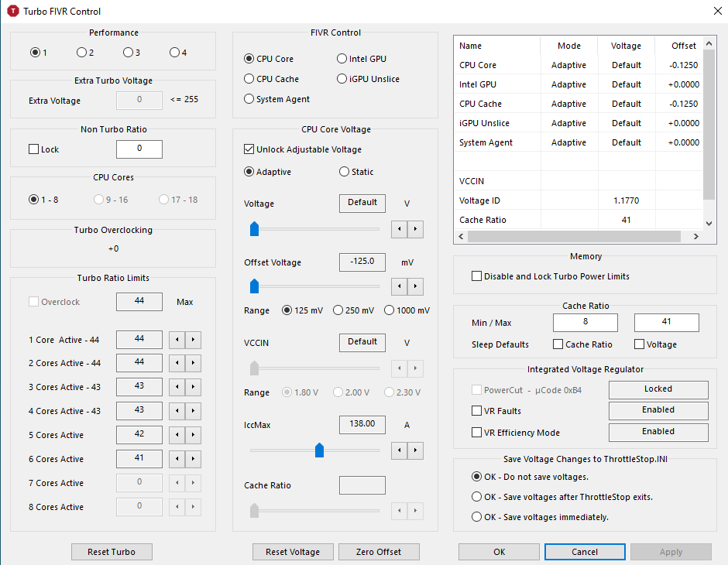
Task: Click the CPU Core Voltage slider thumb
Action: point(255,228)
